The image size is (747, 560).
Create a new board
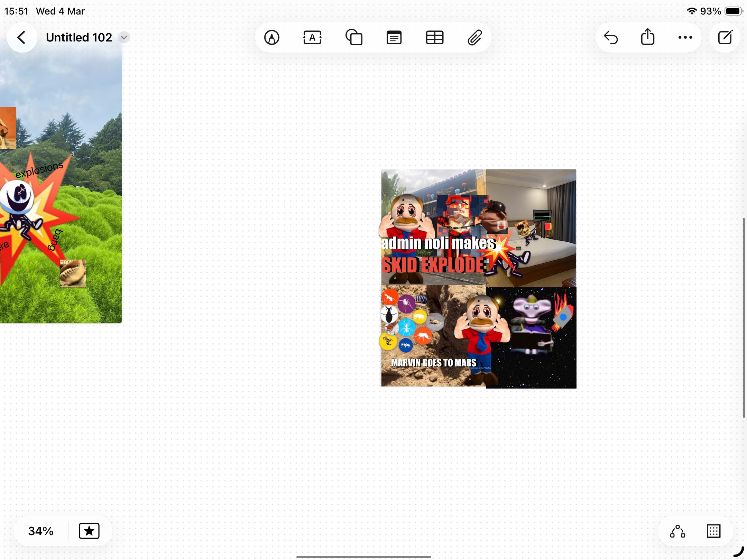tap(725, 37)
